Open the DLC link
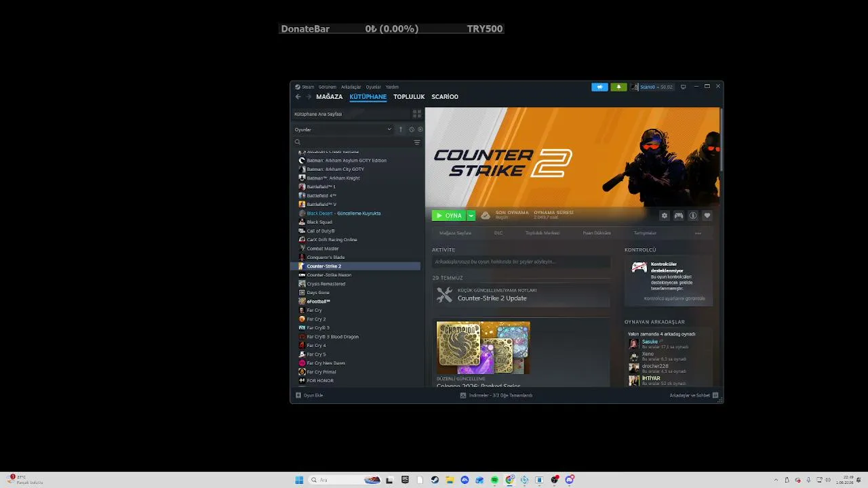The image size is (868, 488). click(498, 233)
